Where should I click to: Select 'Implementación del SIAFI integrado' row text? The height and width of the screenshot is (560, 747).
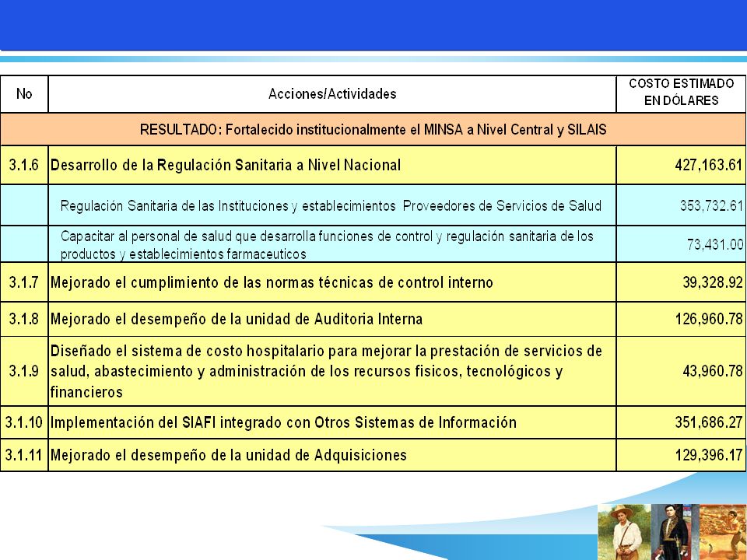[x=283, y=422]
